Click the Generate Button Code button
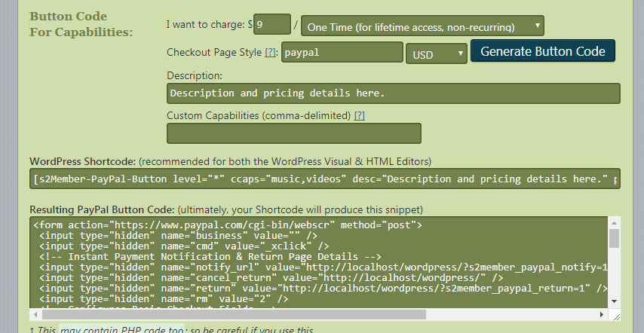Image resolution: width=644 pixels, height=333 pixels. click(x=543, y=51)
